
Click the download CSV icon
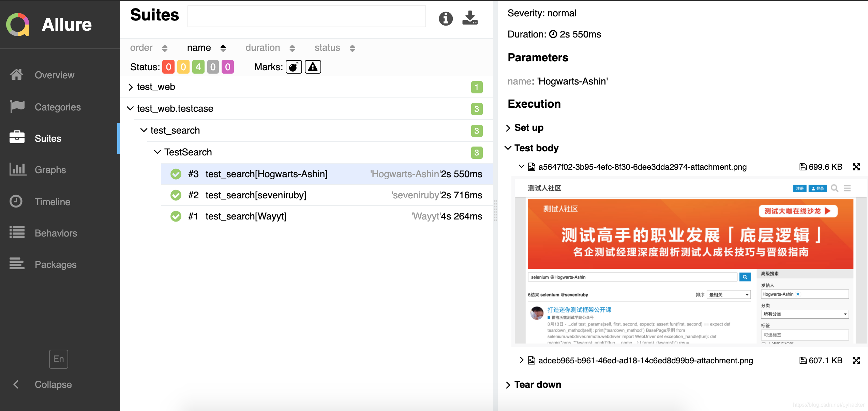470,18
